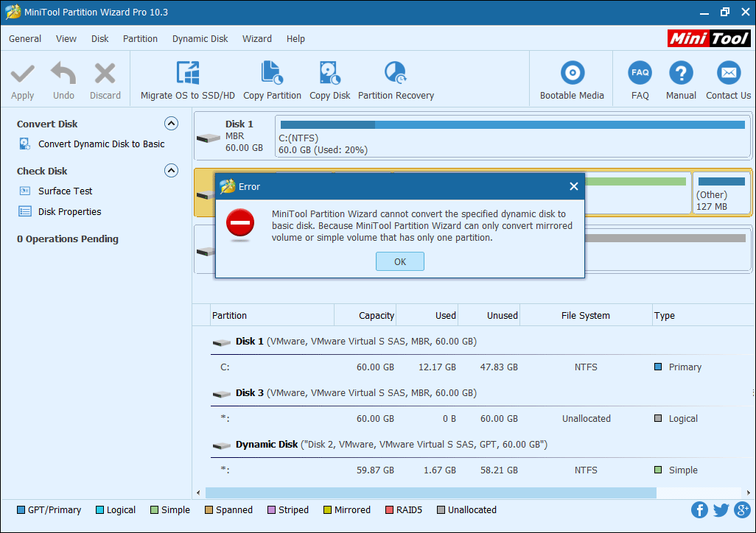Open the Facebook social icon
The height and width of the screenshot is (533, 756).
point(699,509)
